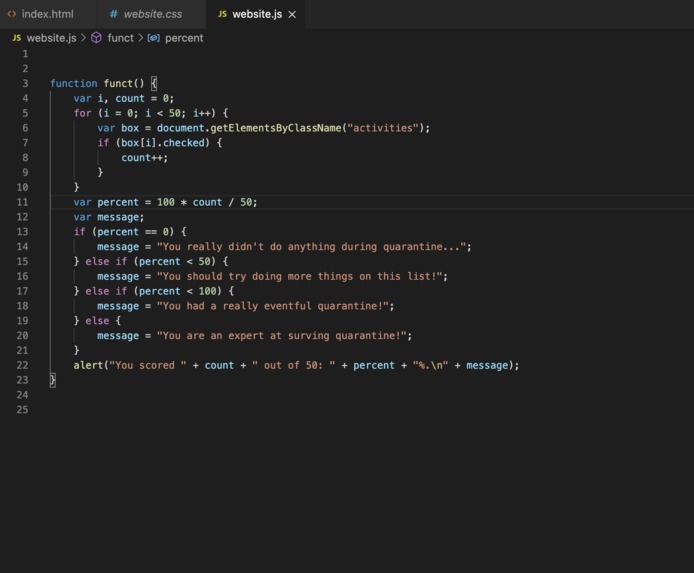Click line number 22 in the gutter
The width and height of the screenshot is (694, 573).
point(22,365)
